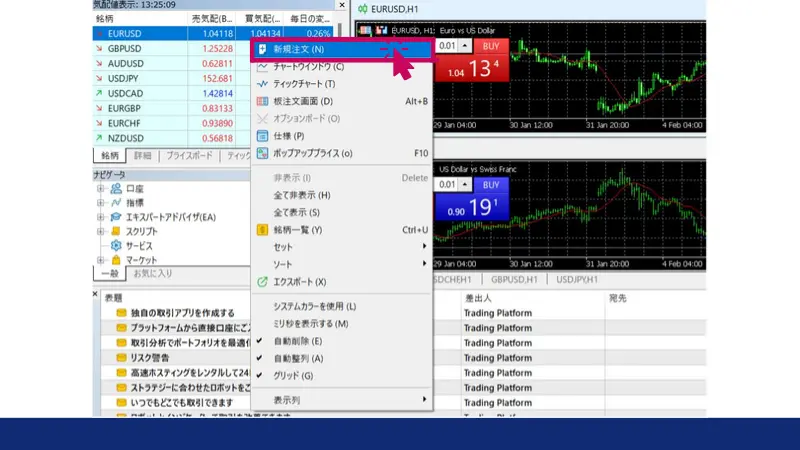Click the 新規注文 (N) new order icon
This screenshot has height=450, width=800.
(262, 49)
